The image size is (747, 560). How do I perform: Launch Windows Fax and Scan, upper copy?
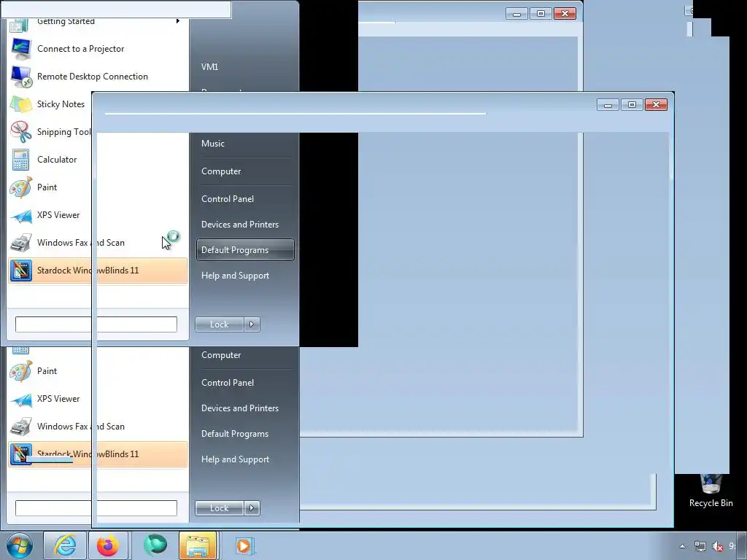[x=98, y=242]
